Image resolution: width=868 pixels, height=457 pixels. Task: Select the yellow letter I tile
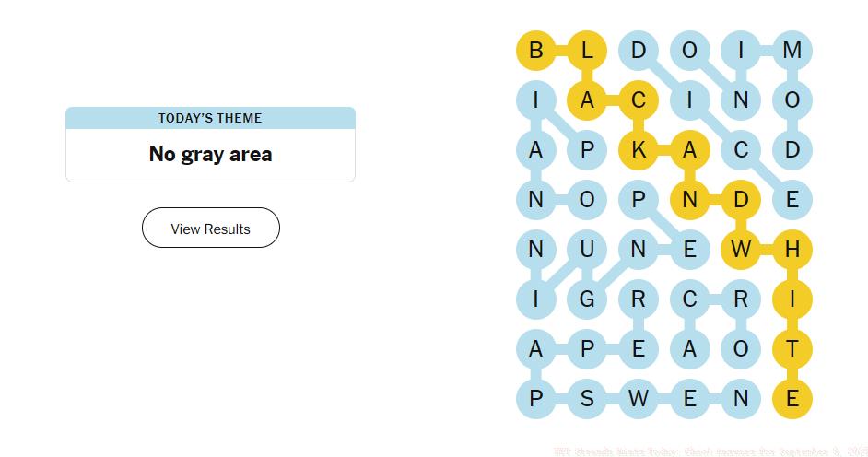point(792,299)
